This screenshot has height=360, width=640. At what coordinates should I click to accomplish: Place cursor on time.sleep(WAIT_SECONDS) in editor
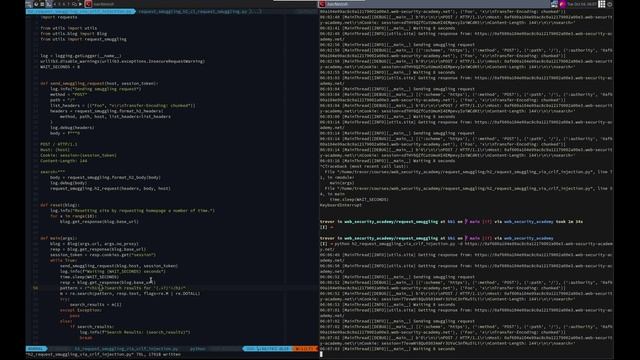(x=89, y=277)
